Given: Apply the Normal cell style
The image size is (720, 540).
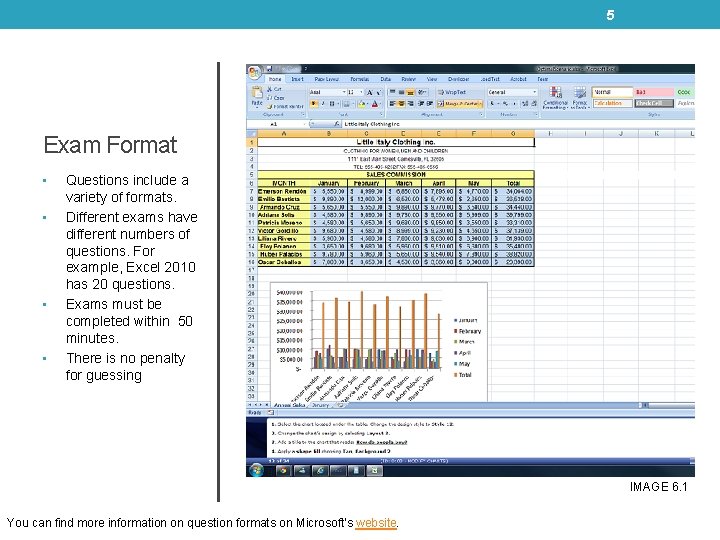Looking at the screenshot, I should point(612,92).
